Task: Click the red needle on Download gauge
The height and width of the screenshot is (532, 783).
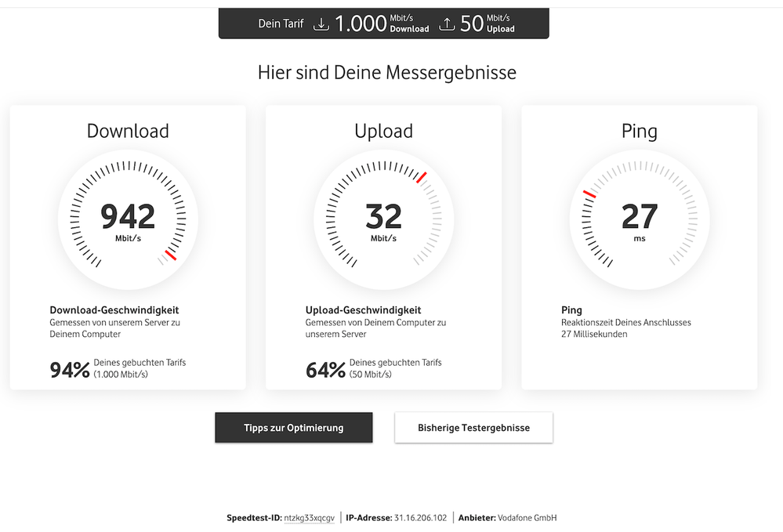Action: 171,255
